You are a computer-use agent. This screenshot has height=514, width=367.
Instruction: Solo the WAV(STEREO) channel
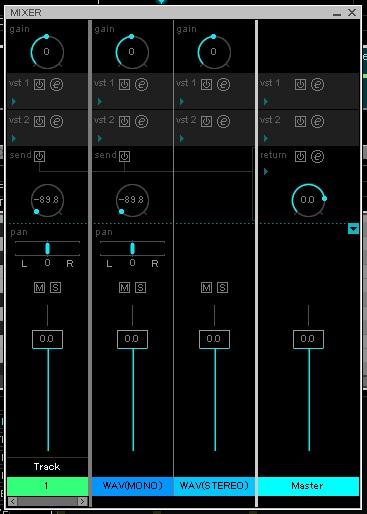(222, 287)
